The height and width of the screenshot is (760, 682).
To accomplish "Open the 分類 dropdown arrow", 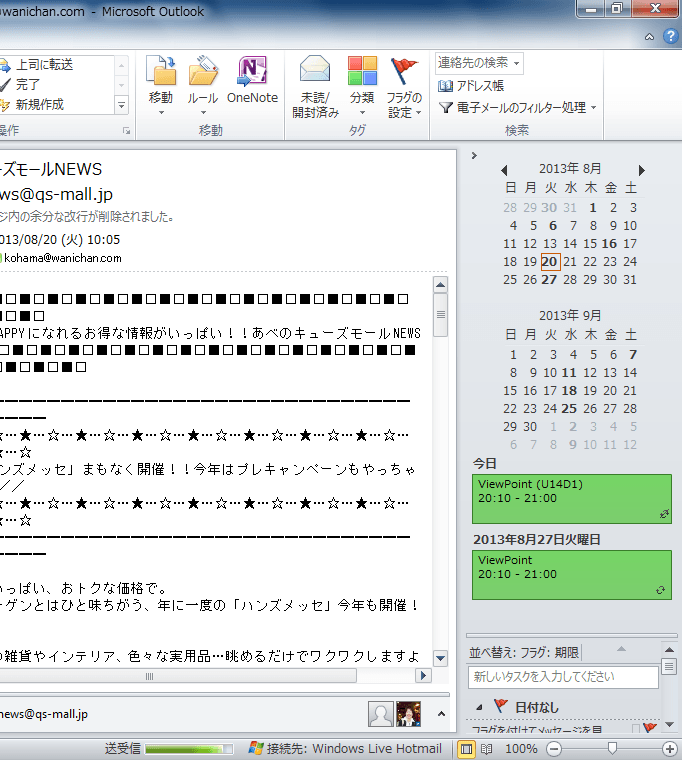I will point(362,112).
